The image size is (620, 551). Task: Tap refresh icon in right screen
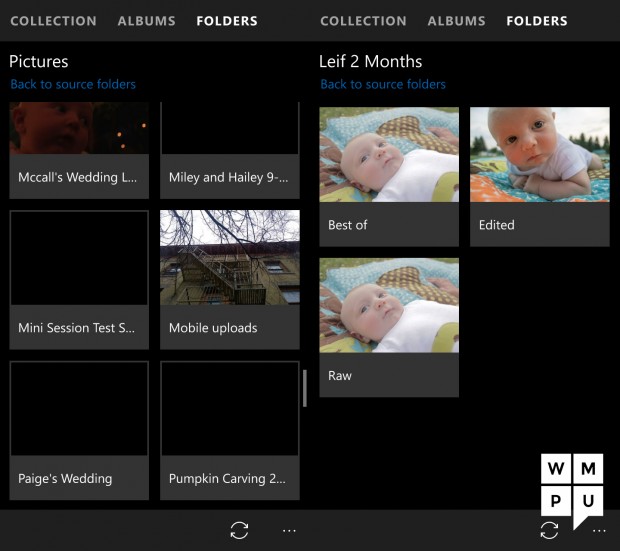549,530
